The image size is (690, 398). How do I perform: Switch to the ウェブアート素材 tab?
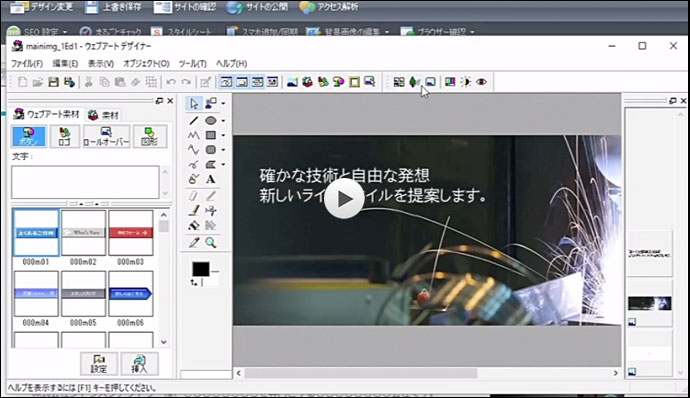point(46,114)
